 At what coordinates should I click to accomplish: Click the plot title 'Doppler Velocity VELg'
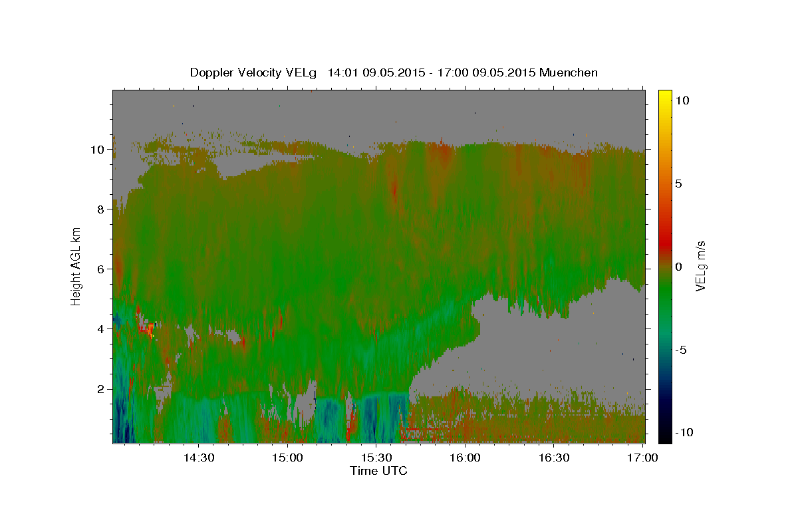point(253,72)
